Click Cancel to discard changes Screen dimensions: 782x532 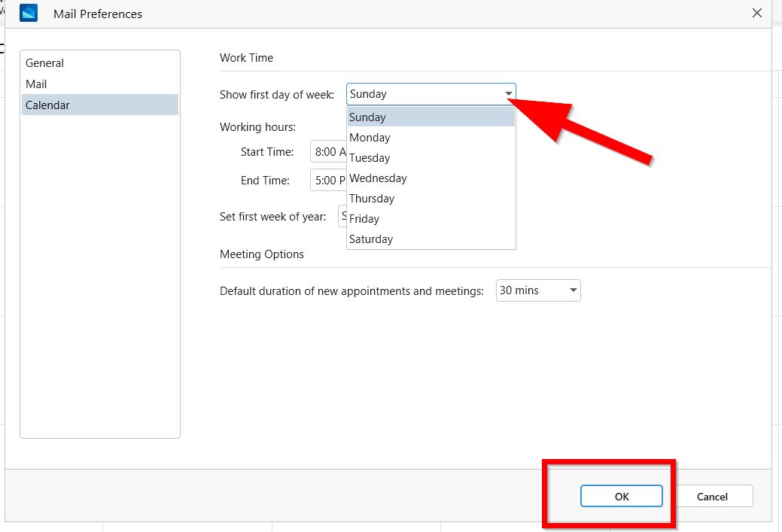point(712,496)
